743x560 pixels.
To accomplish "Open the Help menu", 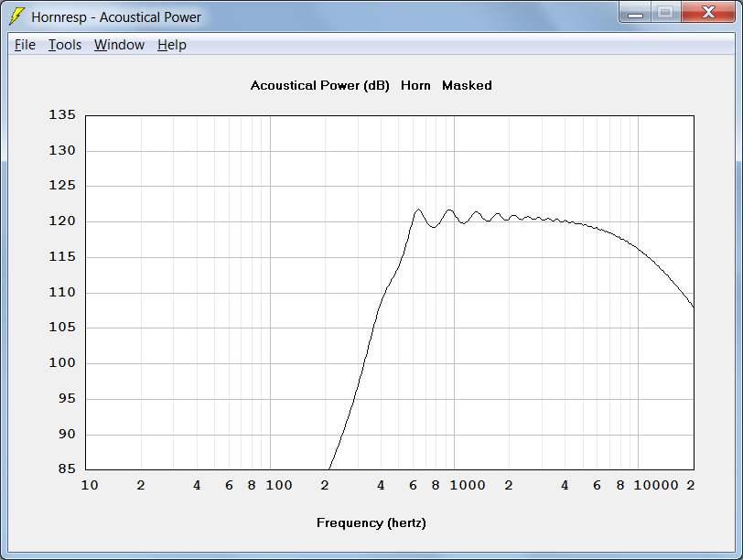I will click(x=171, y=45).
